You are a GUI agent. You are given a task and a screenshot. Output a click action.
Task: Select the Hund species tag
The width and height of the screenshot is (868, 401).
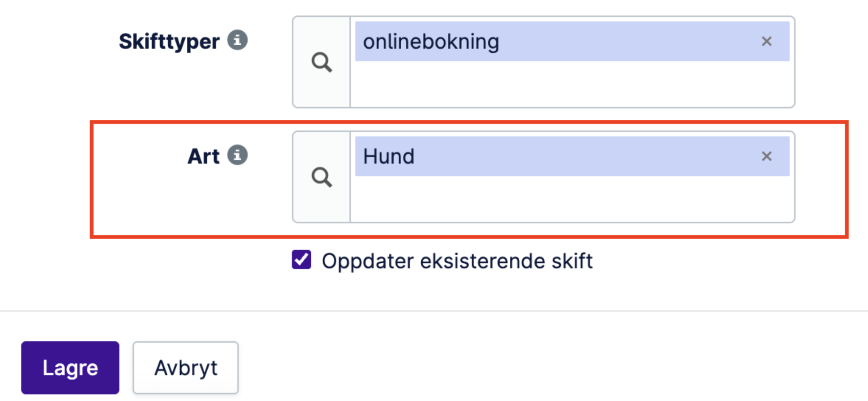pos(571,156)
